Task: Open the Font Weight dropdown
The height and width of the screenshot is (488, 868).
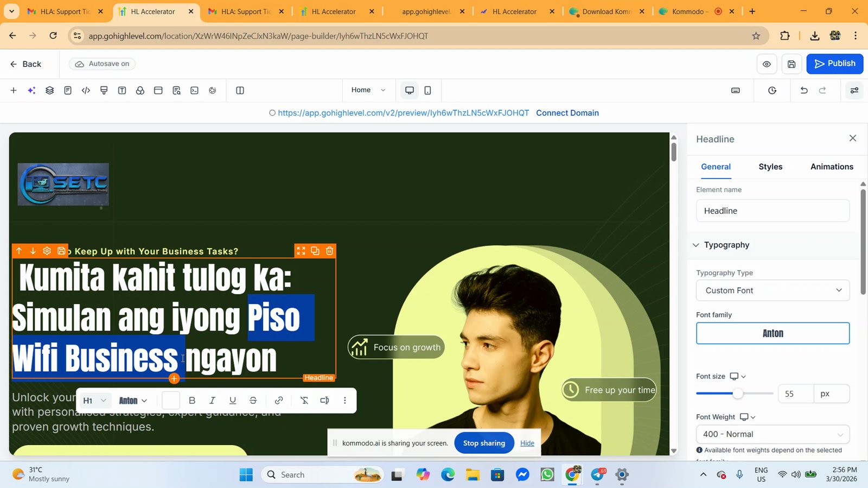Action: pos(773,434)
